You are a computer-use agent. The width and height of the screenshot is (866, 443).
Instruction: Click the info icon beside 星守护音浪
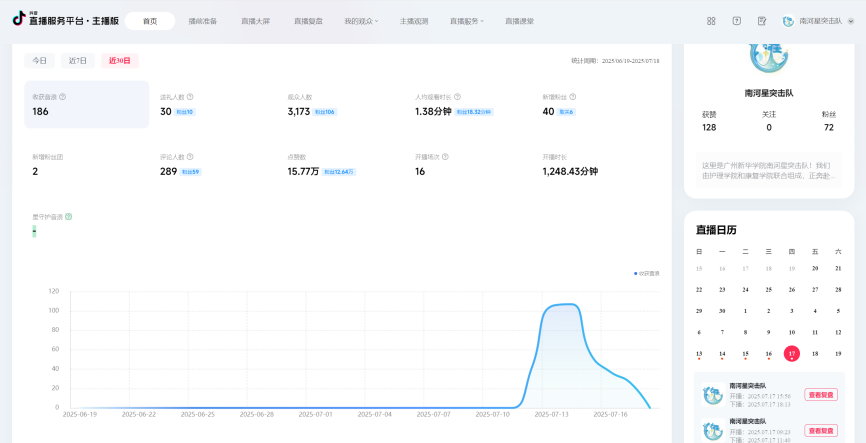(x=68, y=217)
